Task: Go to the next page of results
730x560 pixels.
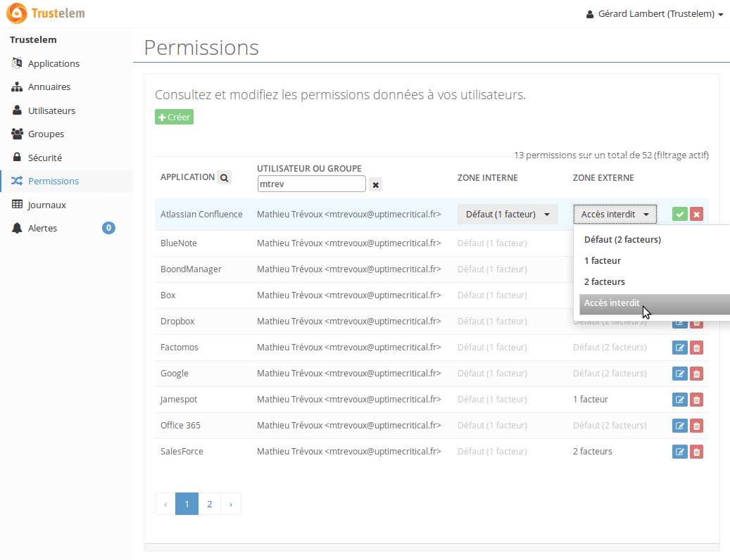Action: click(x=231, y=504)
